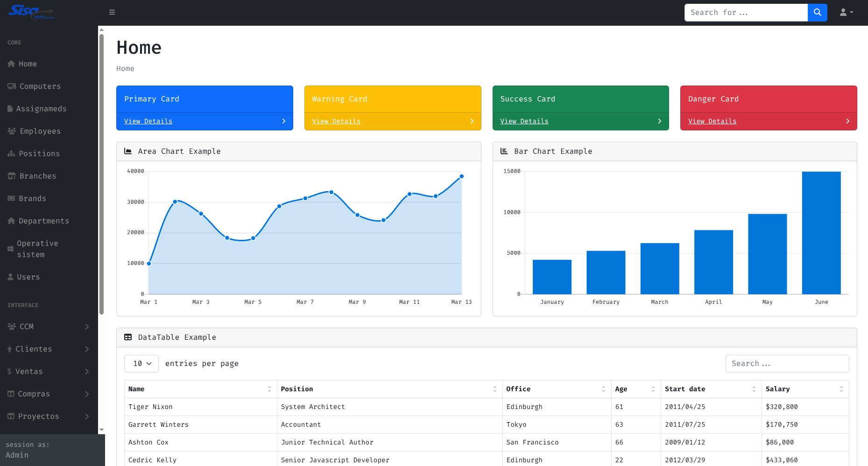868x466 pixels.
Task: Click the Positions hierarchy icon
Action: click(11, 154)
